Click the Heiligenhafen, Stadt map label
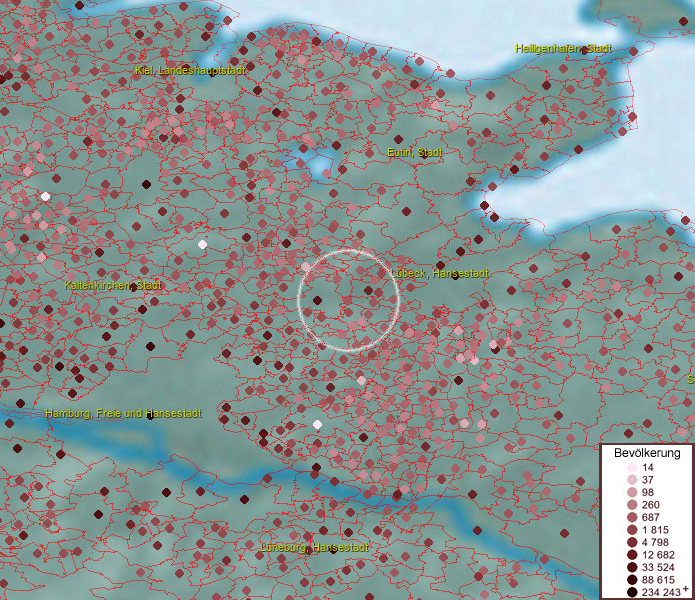The width and height of the screenshot is (695, 600). [x=563, y=49]
